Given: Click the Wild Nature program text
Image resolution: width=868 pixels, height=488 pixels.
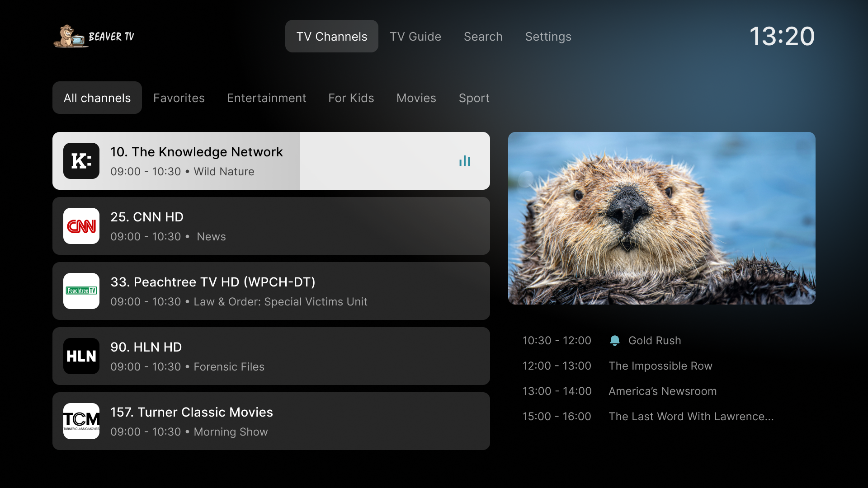Looking at the screenshot, I should 224,172.
